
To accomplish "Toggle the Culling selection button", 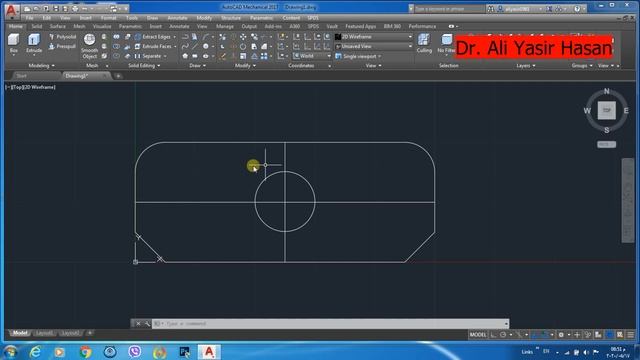I will tap(424, 44).
